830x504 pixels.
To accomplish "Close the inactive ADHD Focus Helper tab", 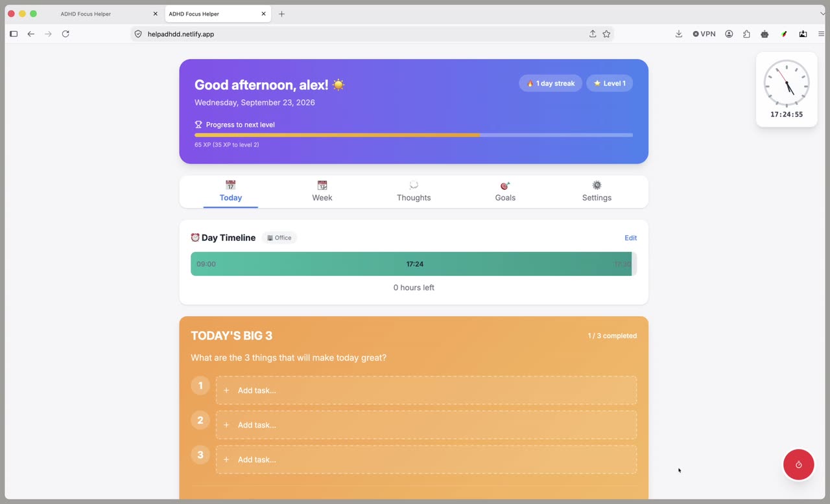I will point(155,14).
